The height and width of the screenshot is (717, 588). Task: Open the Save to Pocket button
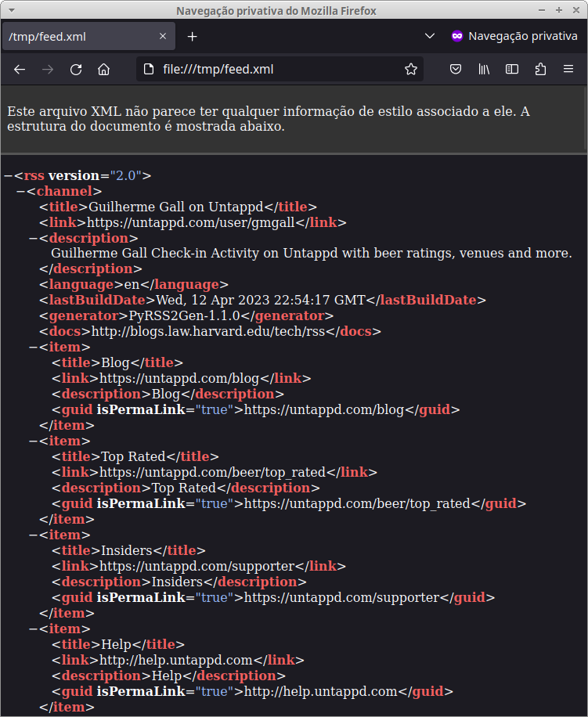tap(455, 69)
